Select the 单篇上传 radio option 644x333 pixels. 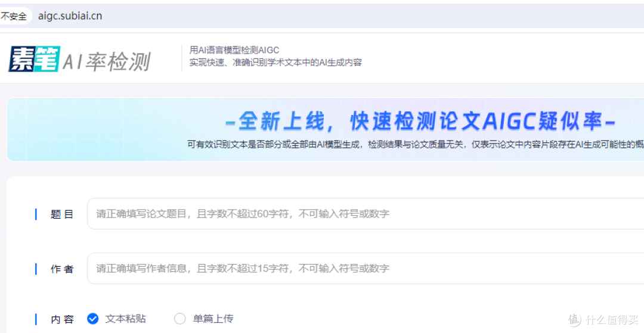click(204, 319)
